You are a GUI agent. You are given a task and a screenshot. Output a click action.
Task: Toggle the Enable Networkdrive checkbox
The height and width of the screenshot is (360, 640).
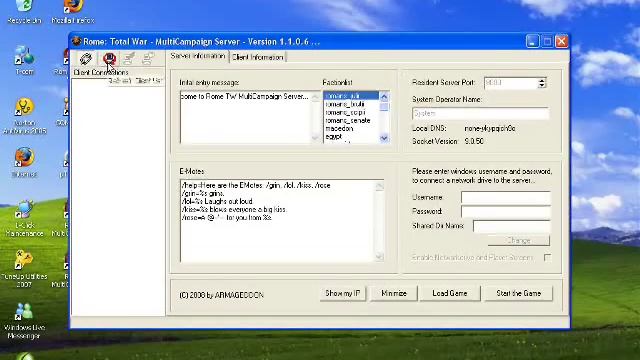(547, 258)
